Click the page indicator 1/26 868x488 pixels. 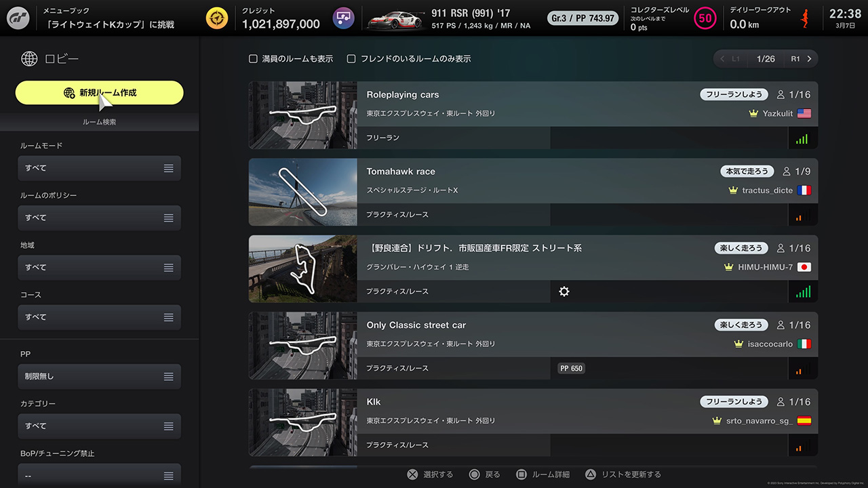(x=766, y=59)
